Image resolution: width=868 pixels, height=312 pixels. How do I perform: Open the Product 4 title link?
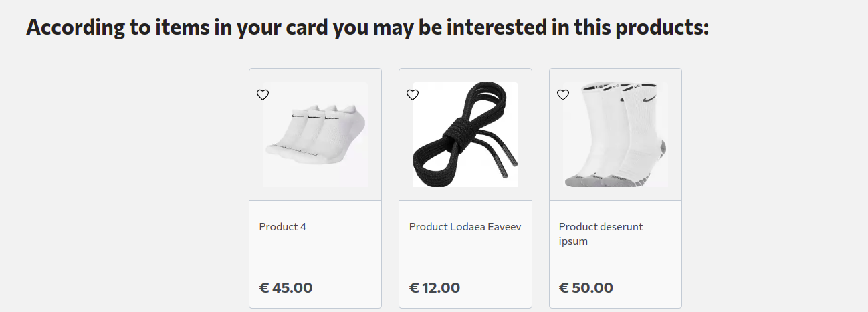coord(283,227)
